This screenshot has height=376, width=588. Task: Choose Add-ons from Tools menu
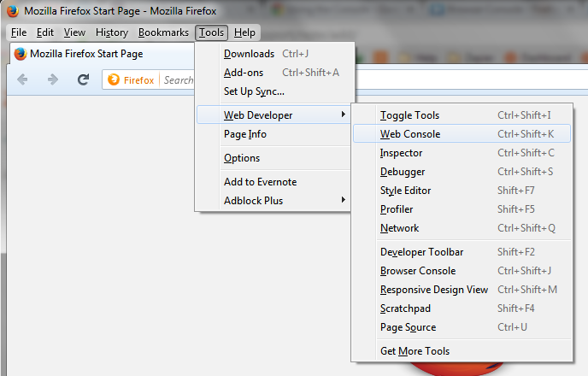point(274,73)
